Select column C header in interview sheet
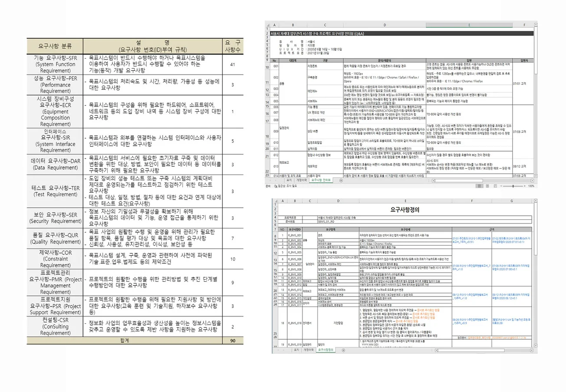This screenshot has width=566, height=392. pos(325,25)
